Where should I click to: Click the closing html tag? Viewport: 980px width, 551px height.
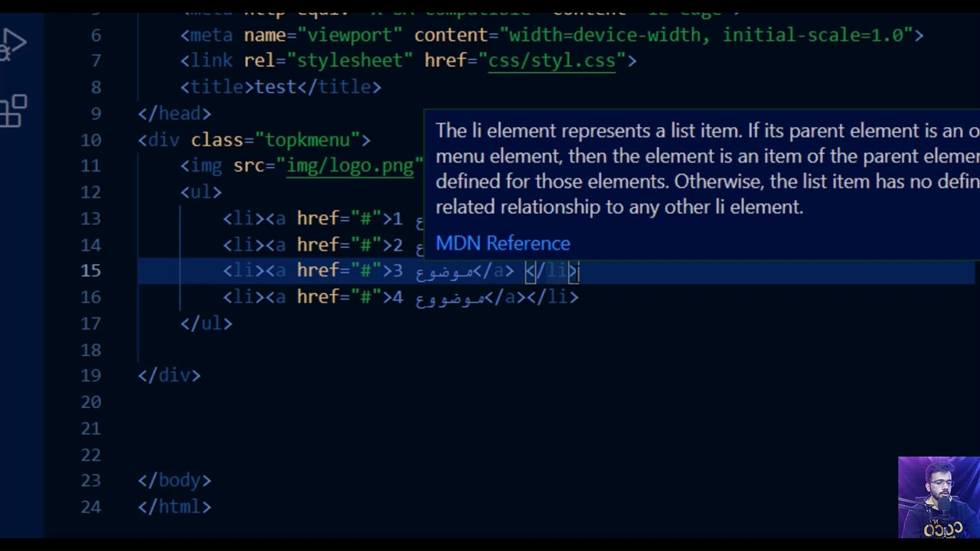pos(175,507)
